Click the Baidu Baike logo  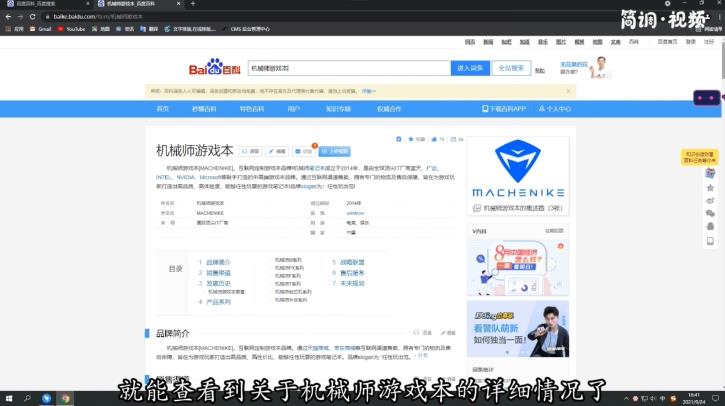pyautogui.click(x=215, y=69)
